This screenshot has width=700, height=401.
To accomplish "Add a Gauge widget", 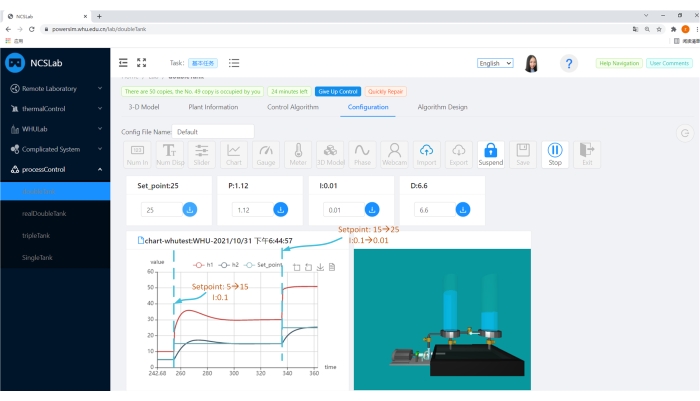I will (x=266, y=153).
